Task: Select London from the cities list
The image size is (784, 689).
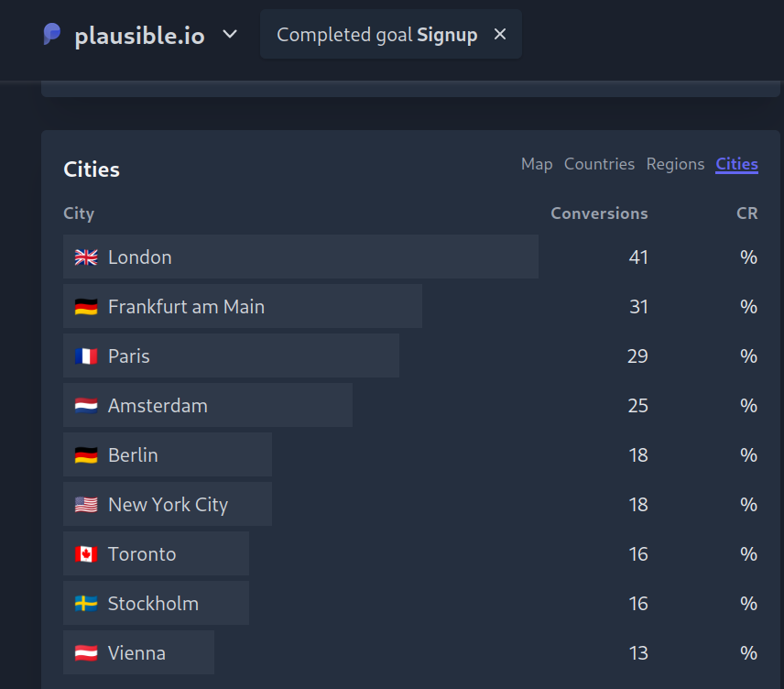Action: point(139,257)
